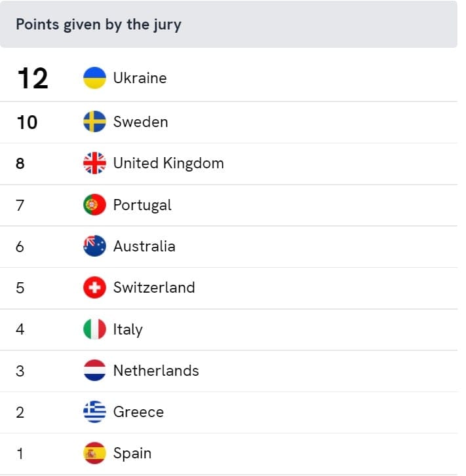Click the Netherlands country name

point(156,371)
